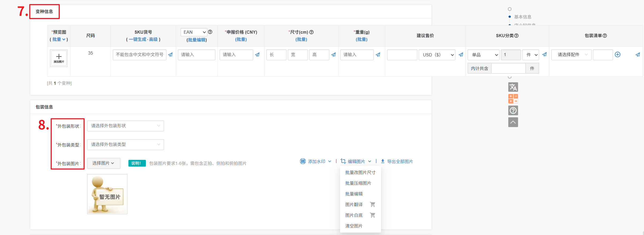Click the translate icon in the right sidebar
This screenshot has height=235, width=644.
(513, 87)
